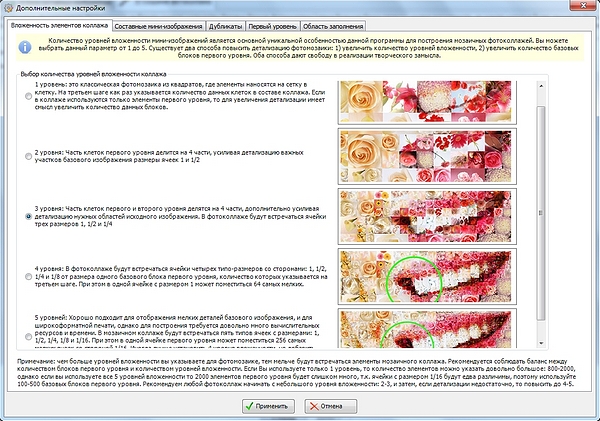This screenshot has width=600, height=421.
Task: Select the 5 уровней radio button
Action: pyautogui.click(x=28, y=336)
